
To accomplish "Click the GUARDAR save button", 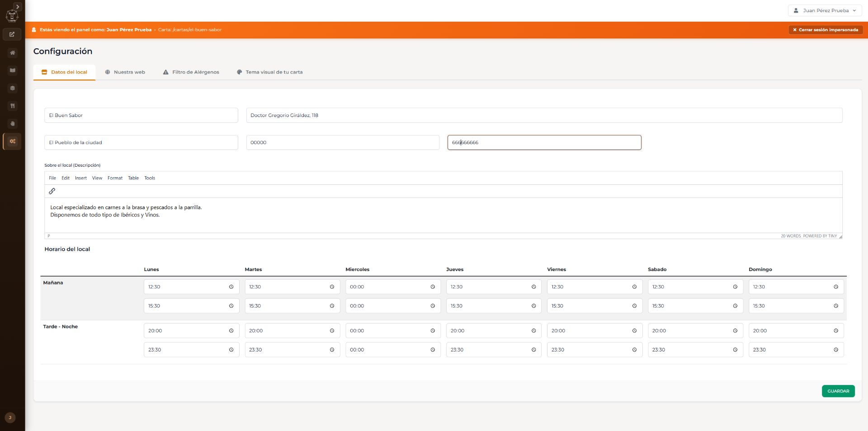I will coord(838,391).
